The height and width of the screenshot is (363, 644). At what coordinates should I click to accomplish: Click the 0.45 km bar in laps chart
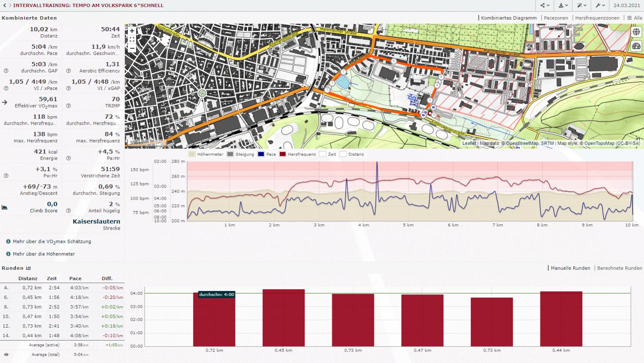point(283,318)
